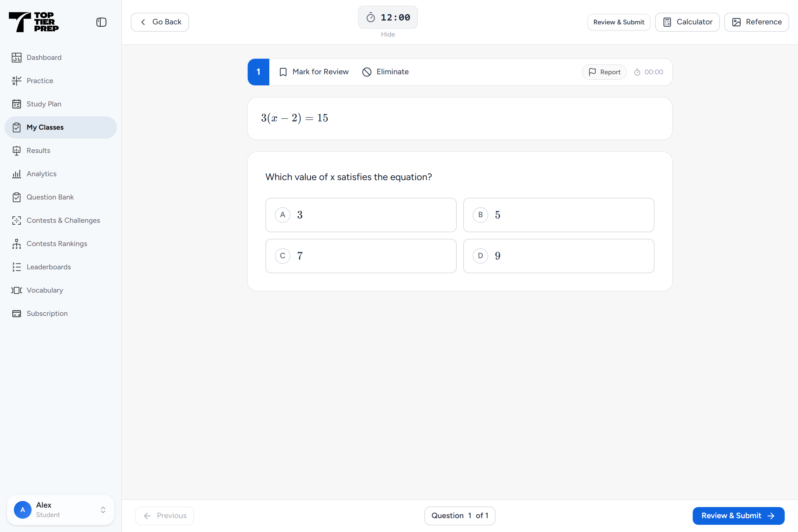Select answer choice A, 3
798x532 pixels.
pos(361,215)
